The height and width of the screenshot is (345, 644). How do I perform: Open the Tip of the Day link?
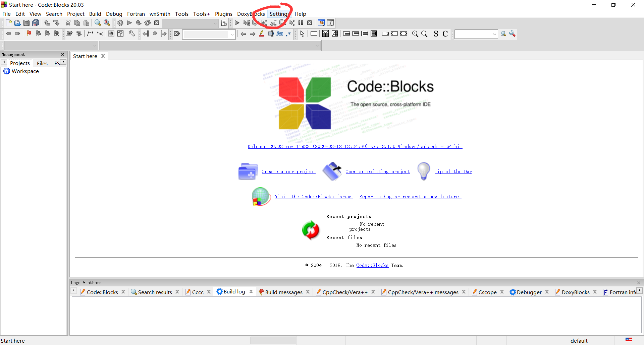pyautogui.click(x=453, y=171)
